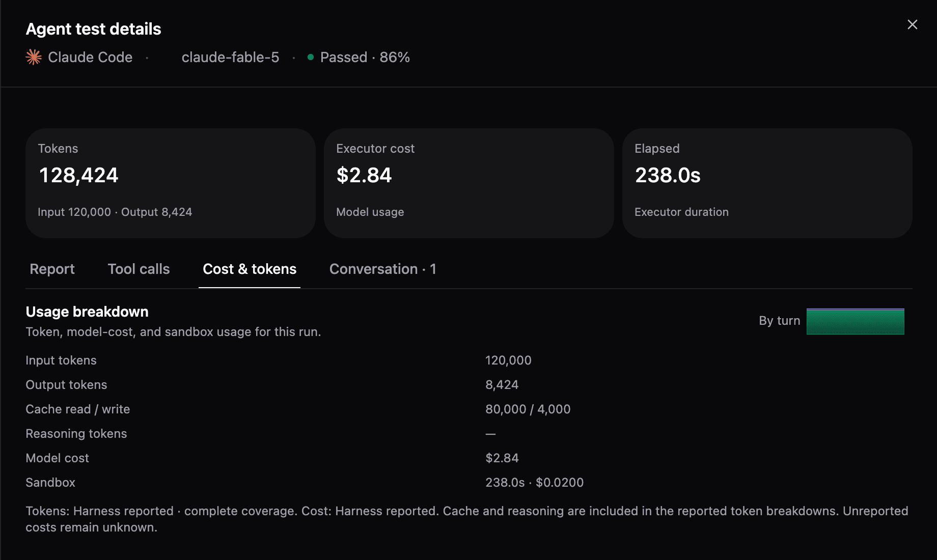Switch to the Tool calls tab
The width and height of the screenshot is (937, 560).
click(139, 269)
